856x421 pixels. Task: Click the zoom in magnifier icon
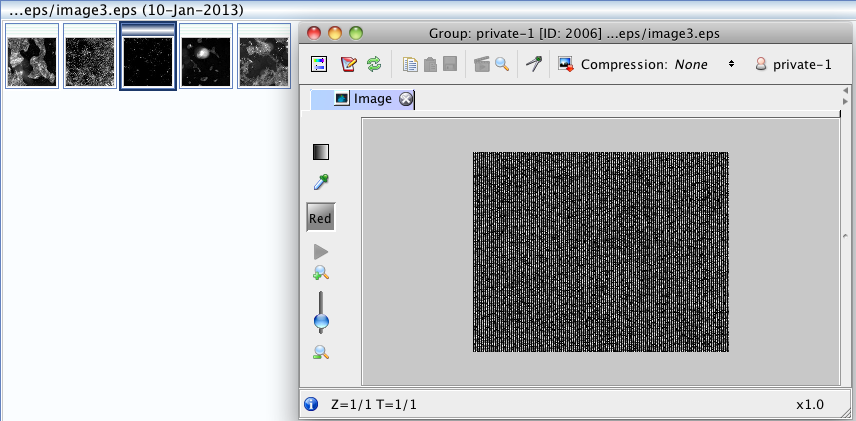(x=321, y=272)
